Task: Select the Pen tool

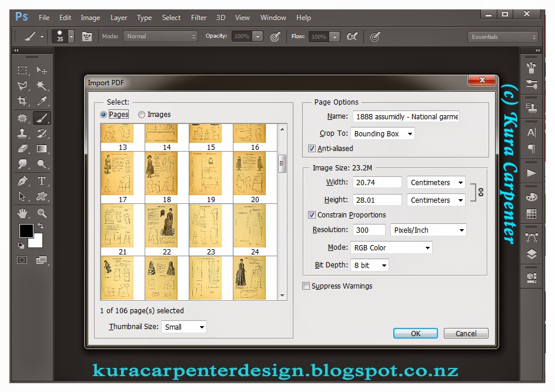Action: [22, 181]
